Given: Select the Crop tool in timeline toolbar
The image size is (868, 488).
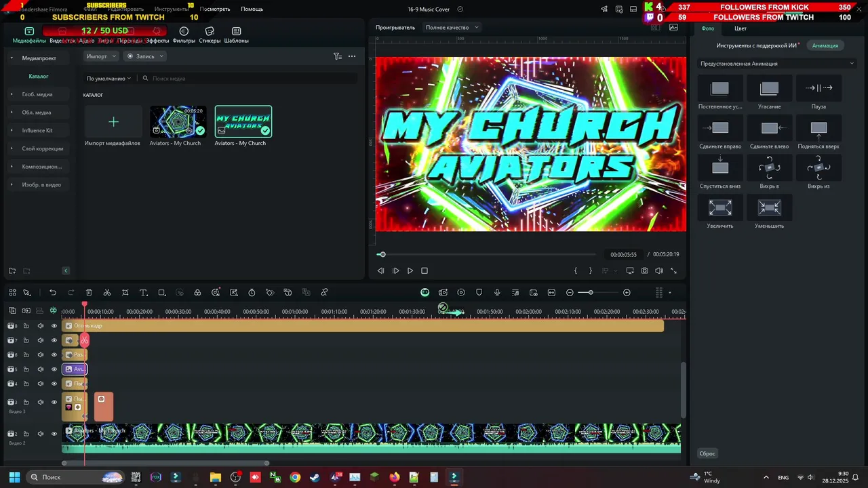Looking at the screenshot, I should coord(125,292).
